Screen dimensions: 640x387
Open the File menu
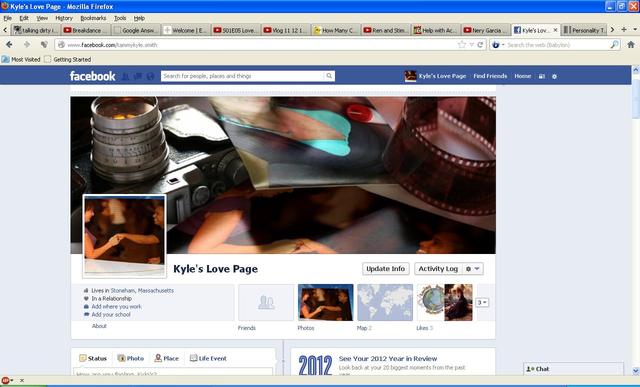(7, 18)
